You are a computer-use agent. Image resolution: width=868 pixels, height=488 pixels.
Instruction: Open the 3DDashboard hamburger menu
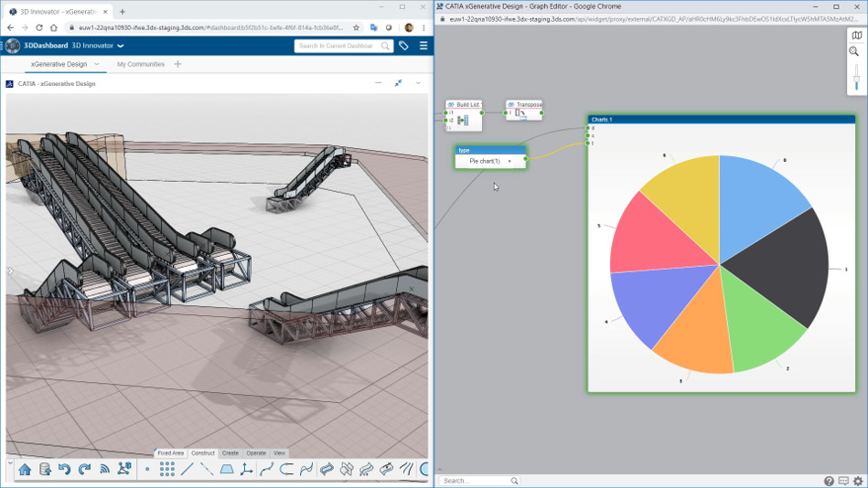pyautogui.click(x=423, y=46)
